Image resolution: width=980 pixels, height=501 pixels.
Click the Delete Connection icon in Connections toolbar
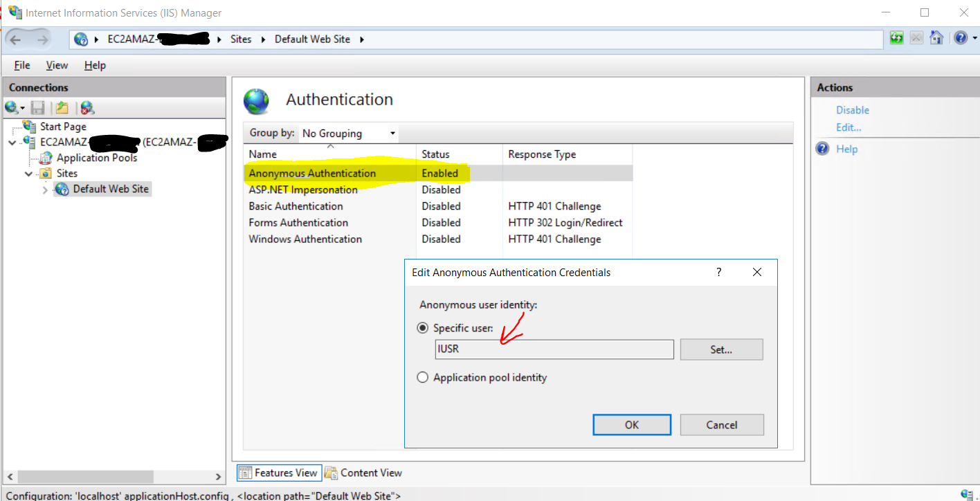87,107
